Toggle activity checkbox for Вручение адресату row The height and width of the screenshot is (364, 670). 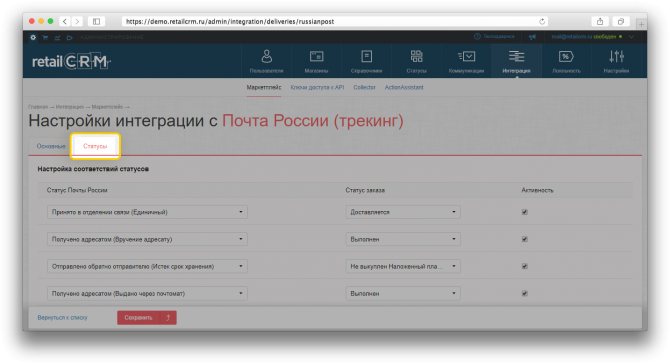coord(524,239)
